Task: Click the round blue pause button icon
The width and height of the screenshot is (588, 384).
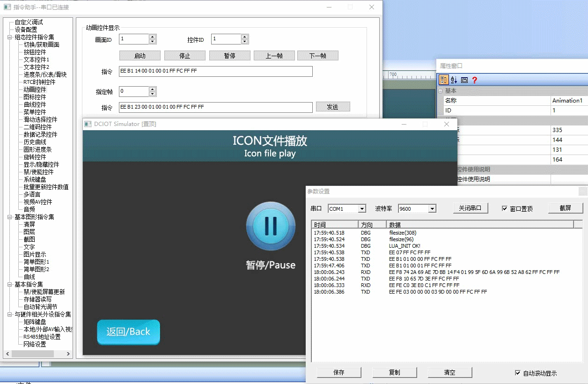Action: [271, 226]
